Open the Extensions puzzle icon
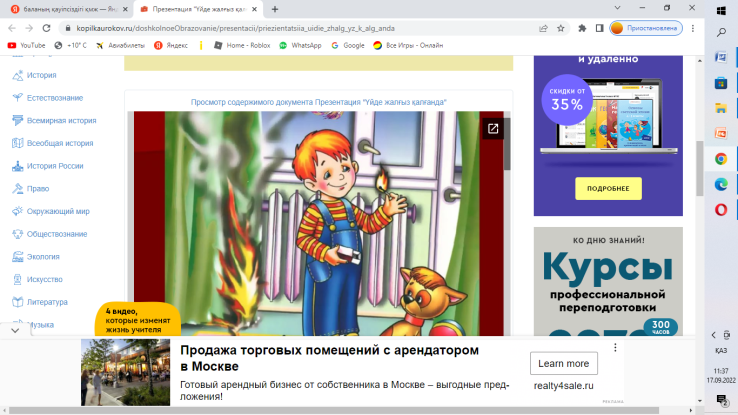Viewport: 738px width, 415px height. coord(582,28)
